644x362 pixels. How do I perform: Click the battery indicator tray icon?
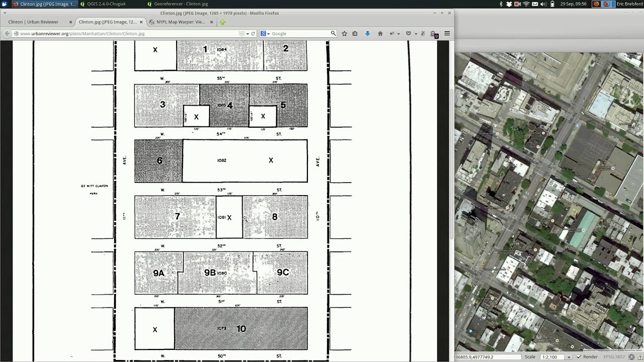coord(552,4)
